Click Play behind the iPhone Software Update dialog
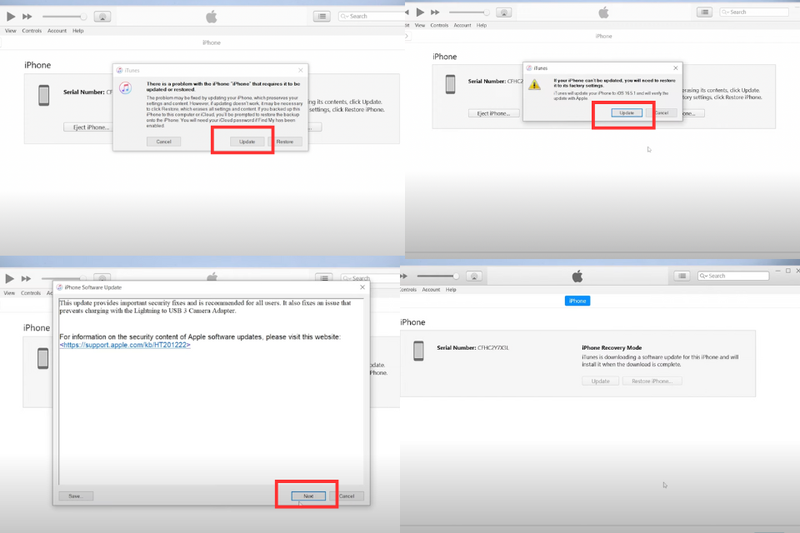This screenshot has width=800, height=533. (x=10, y=278)
